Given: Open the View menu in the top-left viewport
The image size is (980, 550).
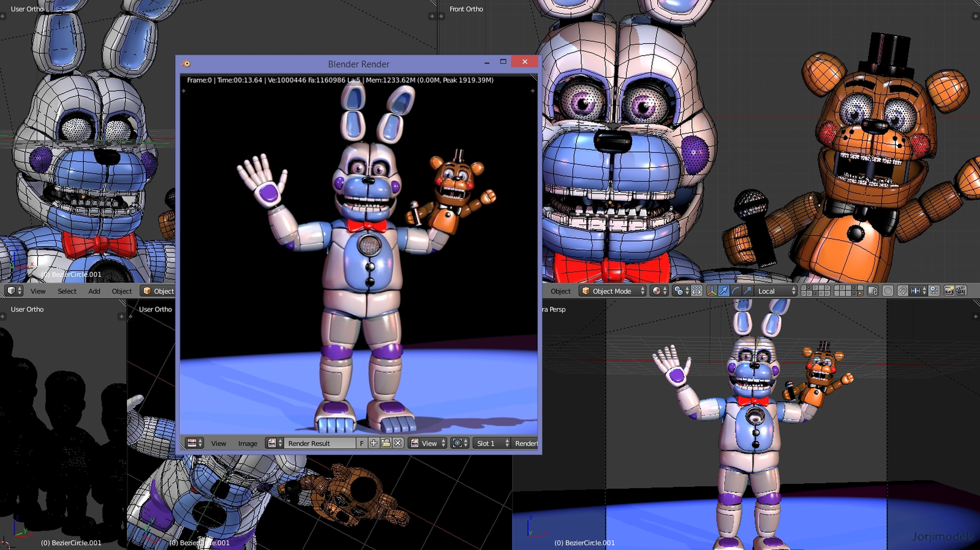Looking at the screenshot, I should (x=38, y=292).
